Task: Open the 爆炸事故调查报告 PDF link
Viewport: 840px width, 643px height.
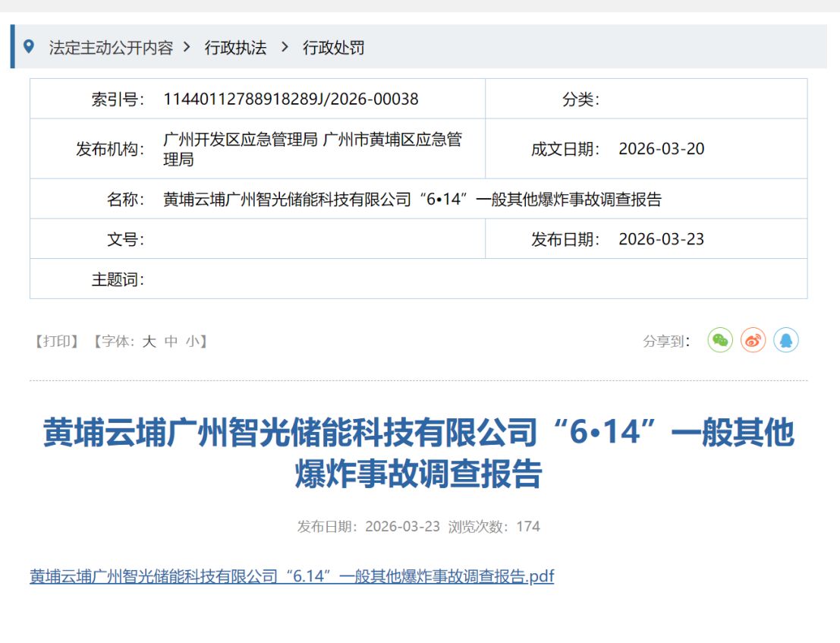Action: (292, 576)
